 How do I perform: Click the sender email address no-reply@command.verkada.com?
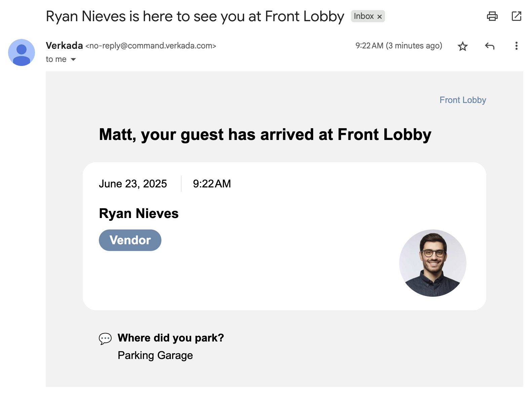click(151, 46)
